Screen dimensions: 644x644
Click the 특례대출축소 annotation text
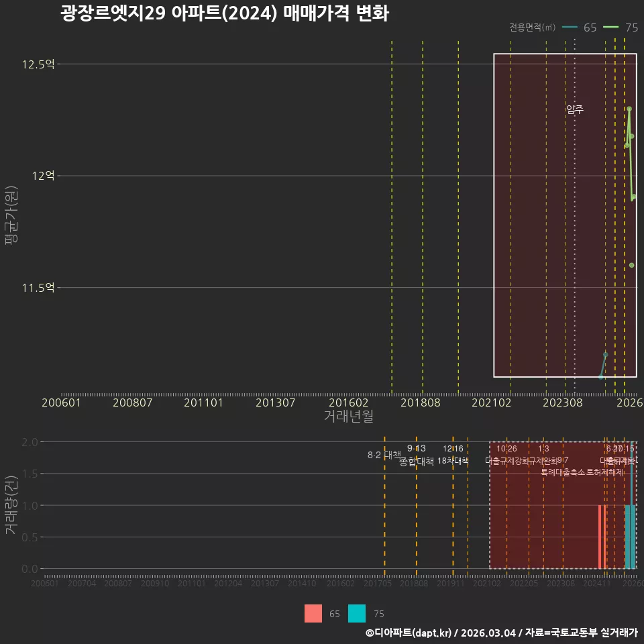pos(563,472)
